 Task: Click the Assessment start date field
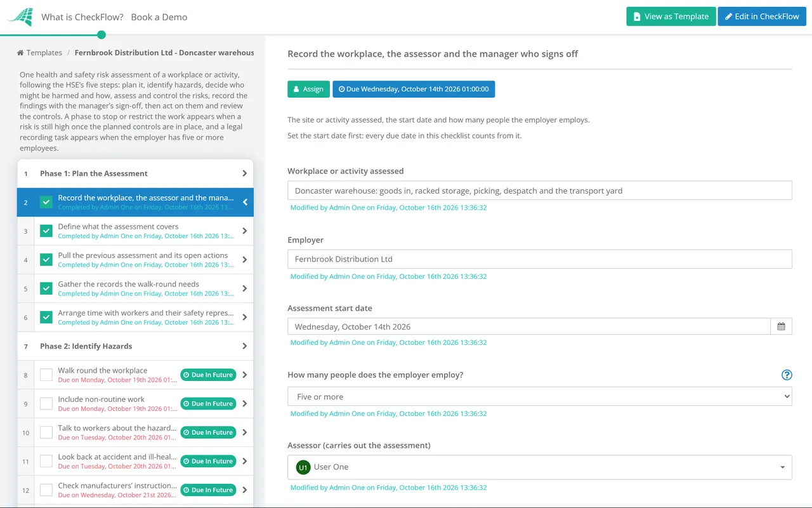pyautogui.click(x=529, y=326)
